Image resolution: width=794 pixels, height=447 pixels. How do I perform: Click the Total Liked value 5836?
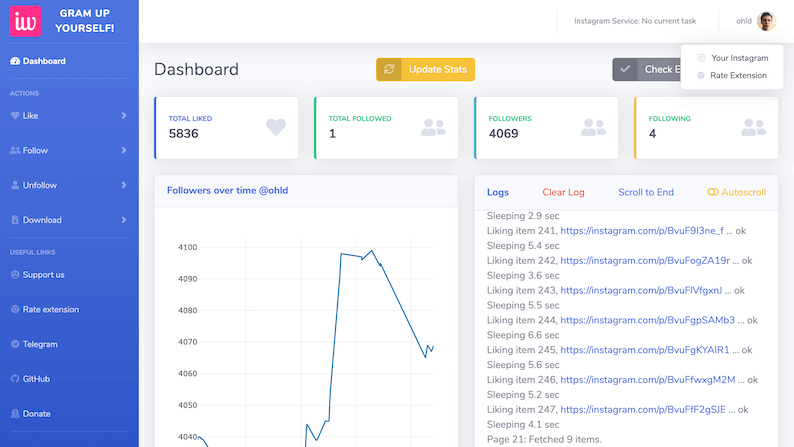click(x=183, y=134)
